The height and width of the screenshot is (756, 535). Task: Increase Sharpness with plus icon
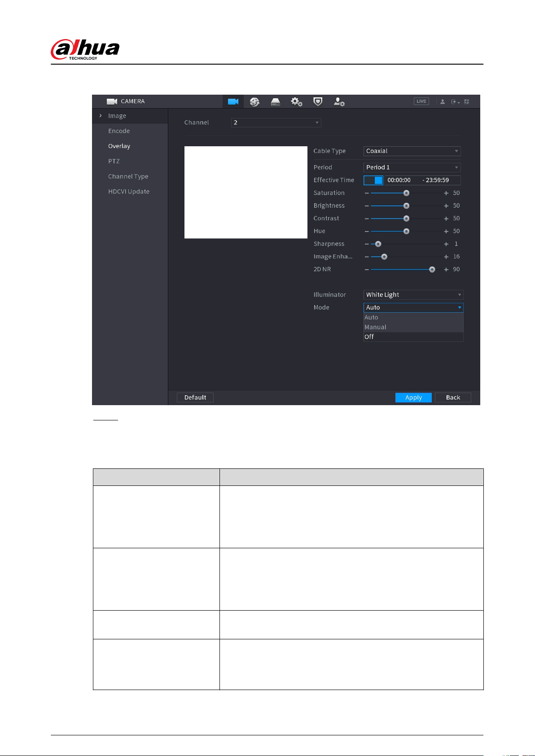tap(446, 244)
